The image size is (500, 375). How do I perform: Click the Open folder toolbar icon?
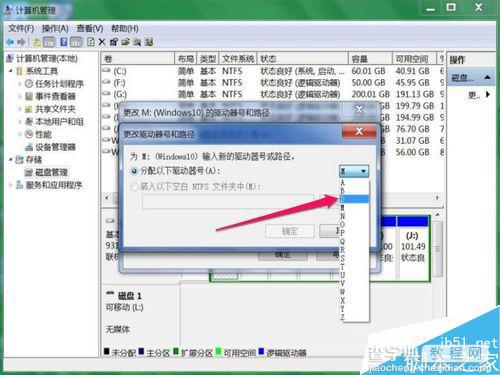pyautogui.click(x=125, y=42)
